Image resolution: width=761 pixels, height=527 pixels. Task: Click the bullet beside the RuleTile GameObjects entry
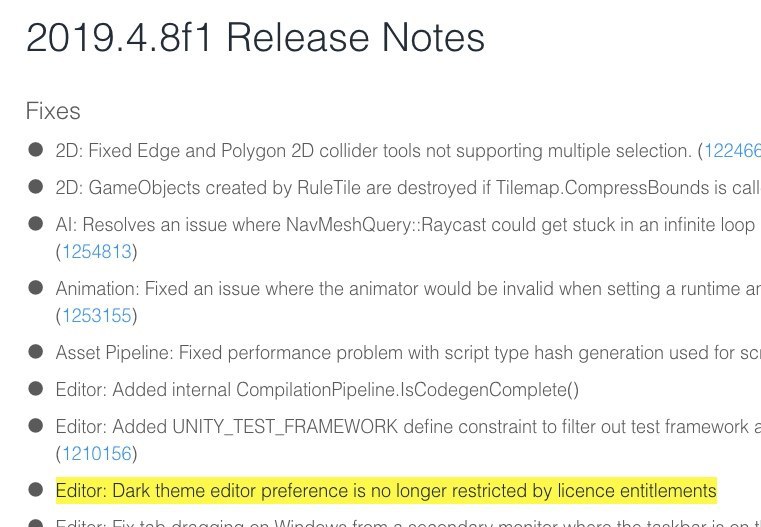(x=36, y=187)
